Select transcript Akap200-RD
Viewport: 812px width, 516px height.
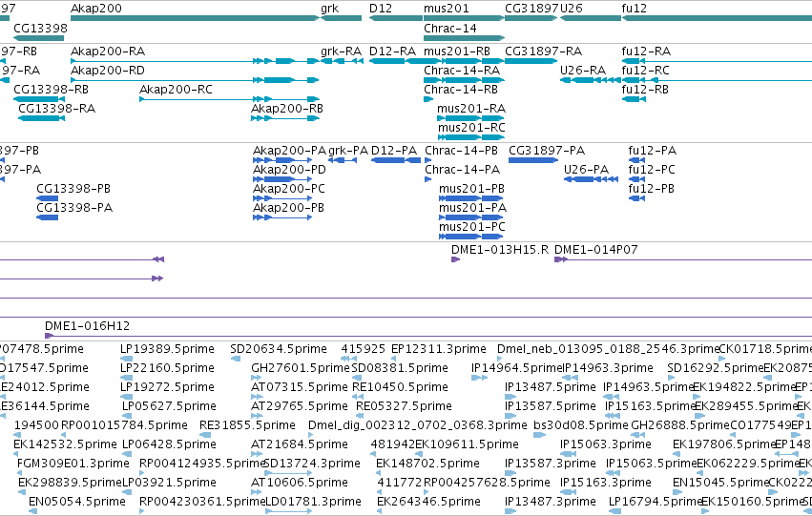pos(195,80)
